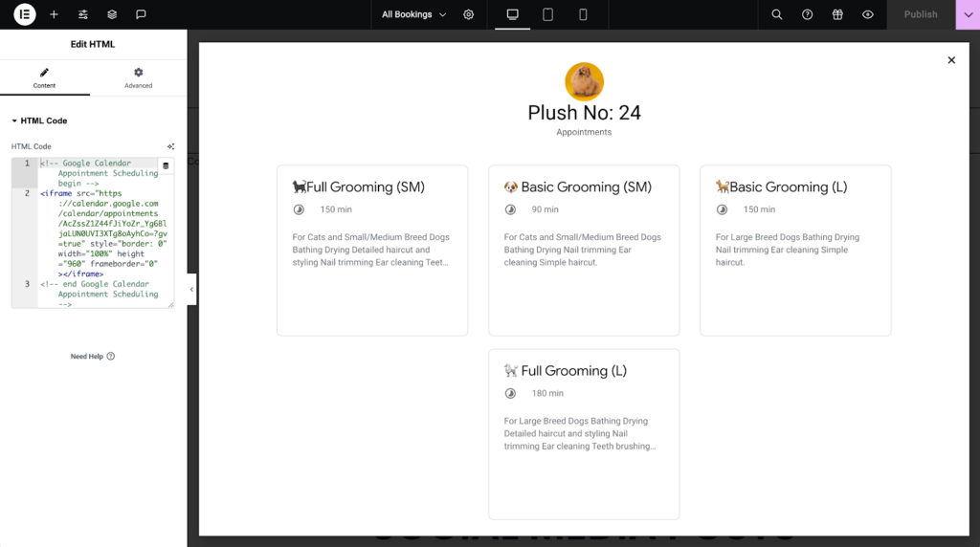Switch to tablet responsive view
The width and height of the screenshot is (980, 547).
point(547,14)
